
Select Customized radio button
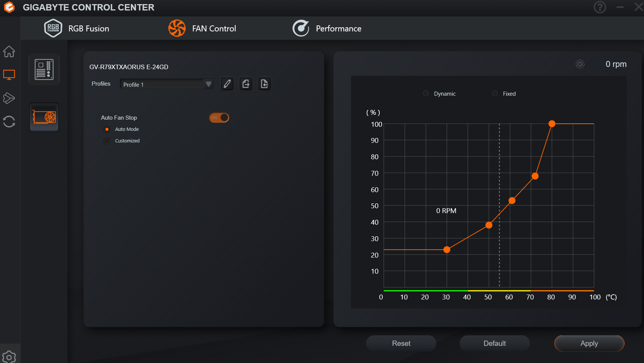(x=107, y=141)
